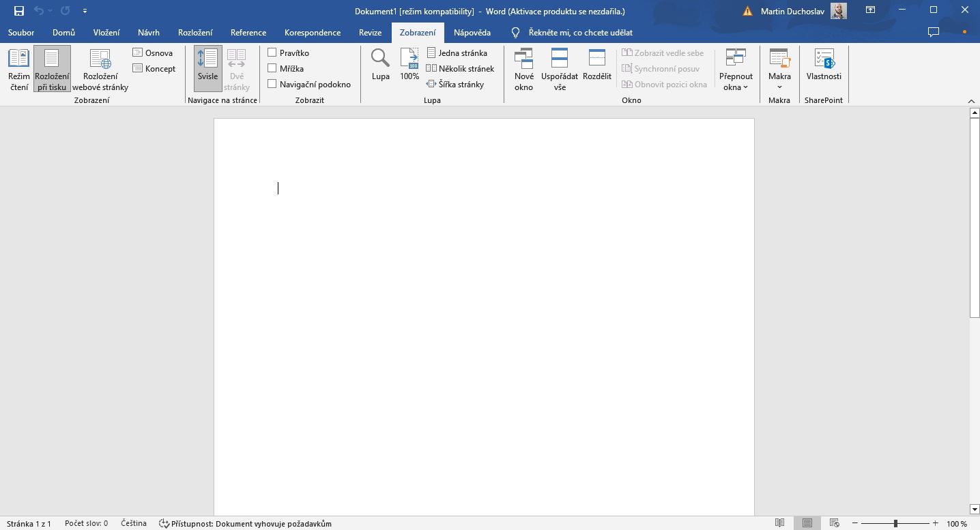Switch to the Revize tab

(370, 32)
